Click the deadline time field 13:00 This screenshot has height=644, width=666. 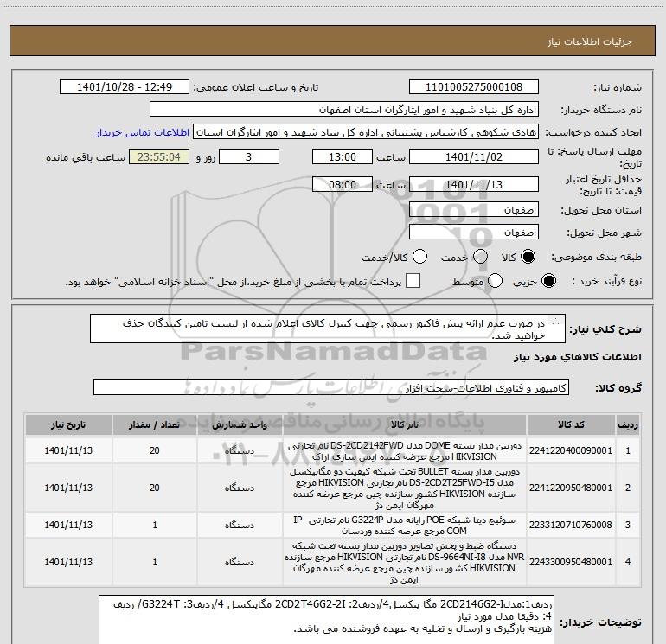pos(343,157)
